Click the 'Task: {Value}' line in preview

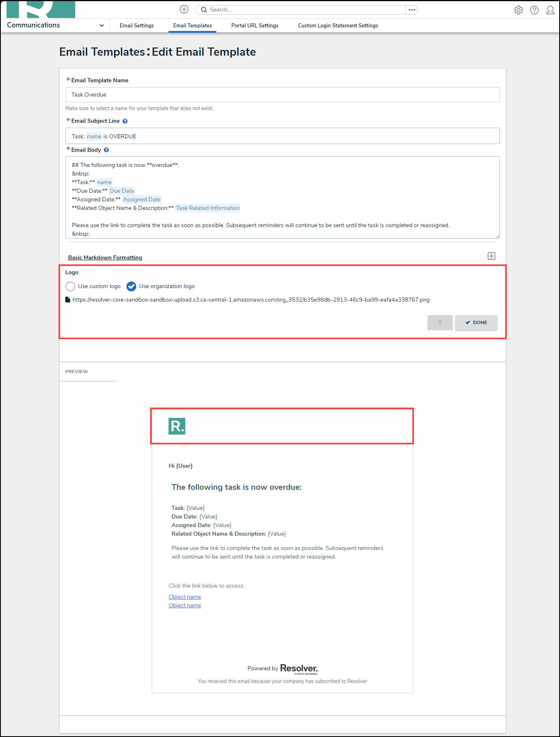(x=188, y=508)
